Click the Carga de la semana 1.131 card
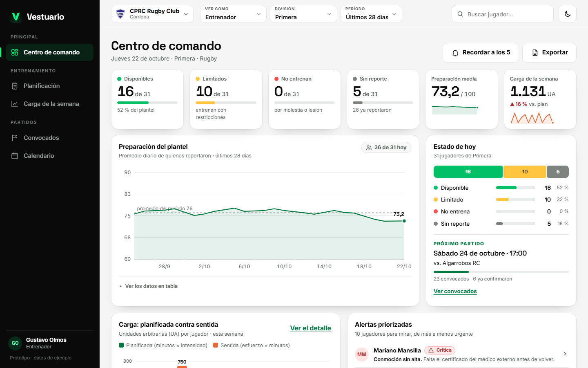Image resolution: width=588 pixels, height=368 pixels. click(540, 99)
